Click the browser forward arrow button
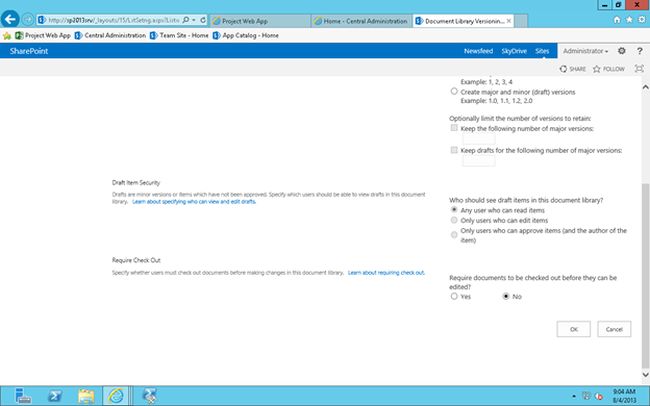 (x=28, y=19)
